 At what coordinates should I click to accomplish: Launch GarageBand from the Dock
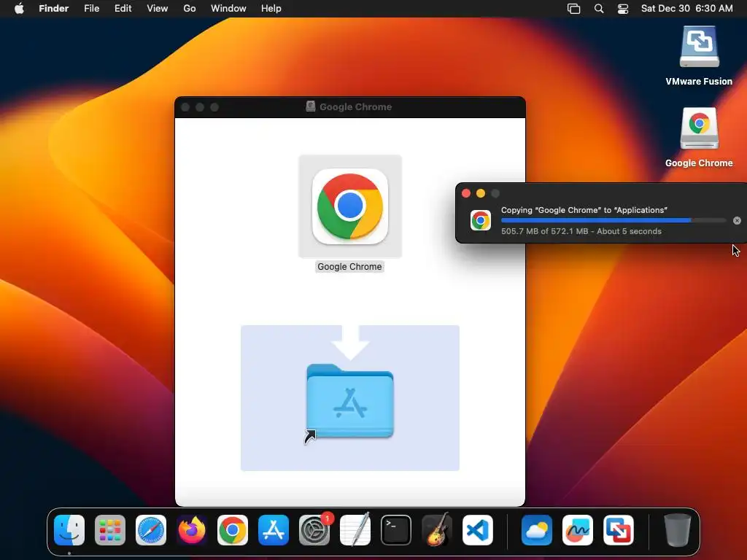click(x=437, y=530)
